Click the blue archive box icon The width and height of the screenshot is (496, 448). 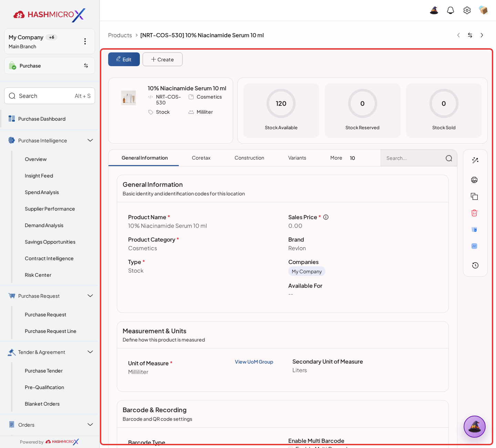click(474, 230)
